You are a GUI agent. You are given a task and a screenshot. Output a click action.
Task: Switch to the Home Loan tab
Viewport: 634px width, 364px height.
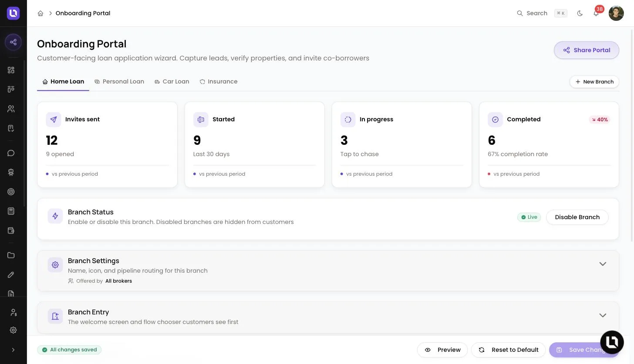tap(63, 82)
